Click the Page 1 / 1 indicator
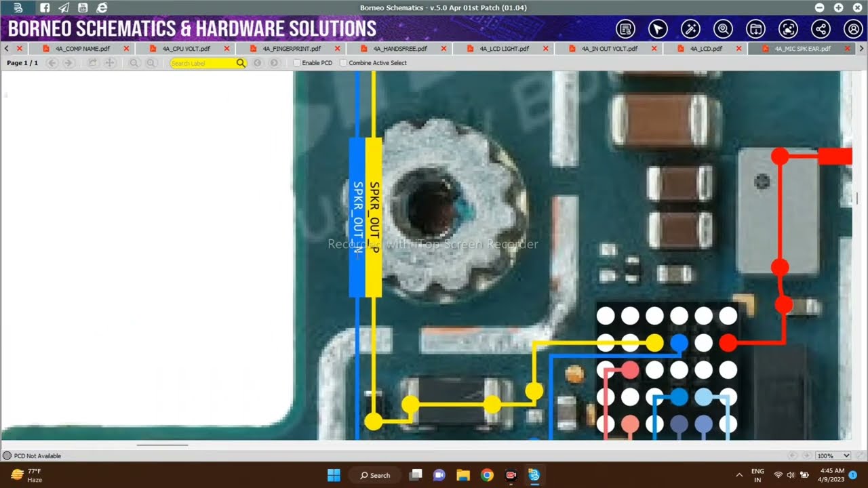The image size is (868, 488). pyautogui.click(x=22, y=63)
